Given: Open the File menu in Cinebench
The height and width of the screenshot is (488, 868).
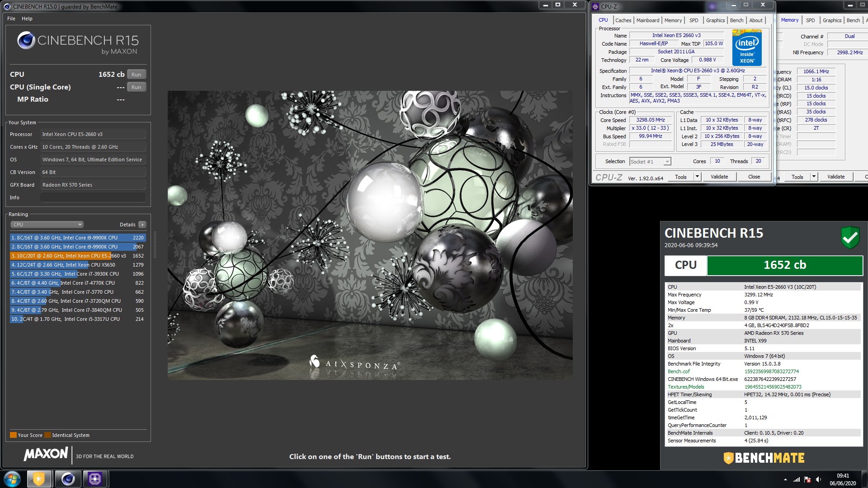Looking at the screenshot, I should coord(11,19).
